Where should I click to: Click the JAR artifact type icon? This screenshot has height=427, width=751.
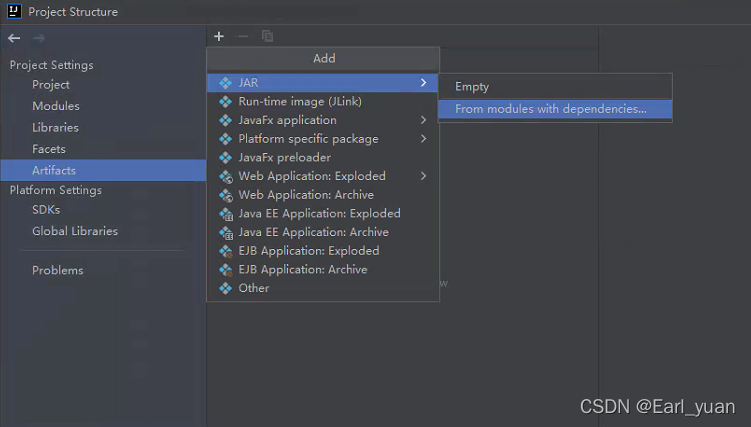pos(225,83)
